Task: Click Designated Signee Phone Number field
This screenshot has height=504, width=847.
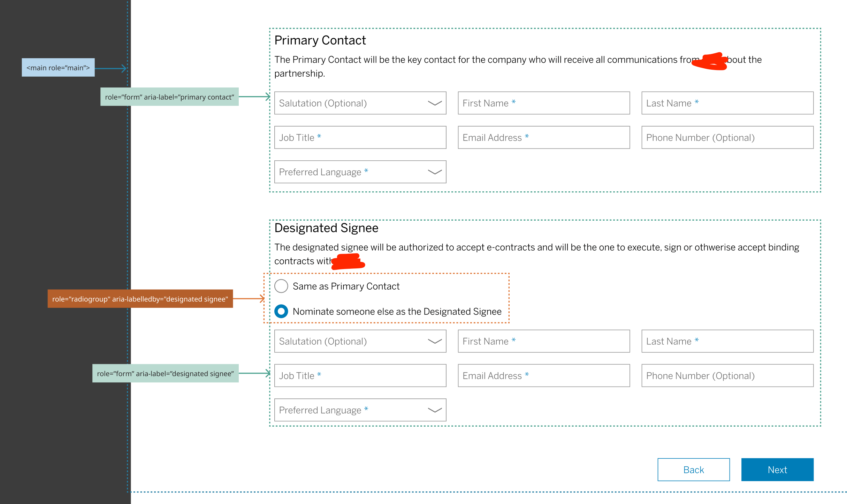Action: coord(727,375)
